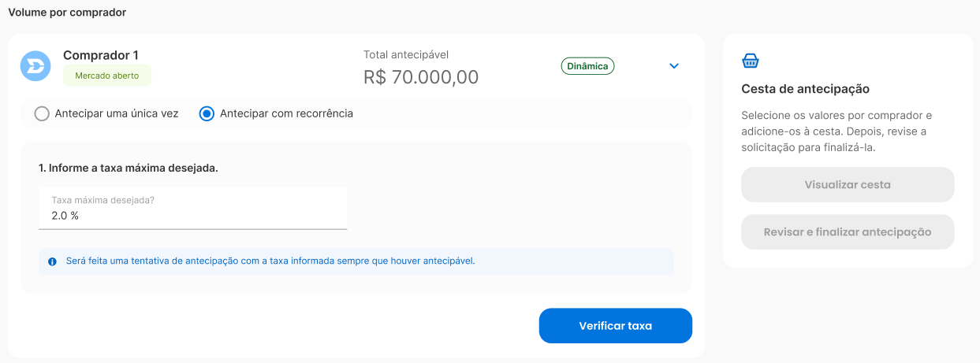Click the 'Informe a taxa máxima desejada' heading
Image resolution: width=980 pixels, height=363 pixels.
tap(129, 168)
